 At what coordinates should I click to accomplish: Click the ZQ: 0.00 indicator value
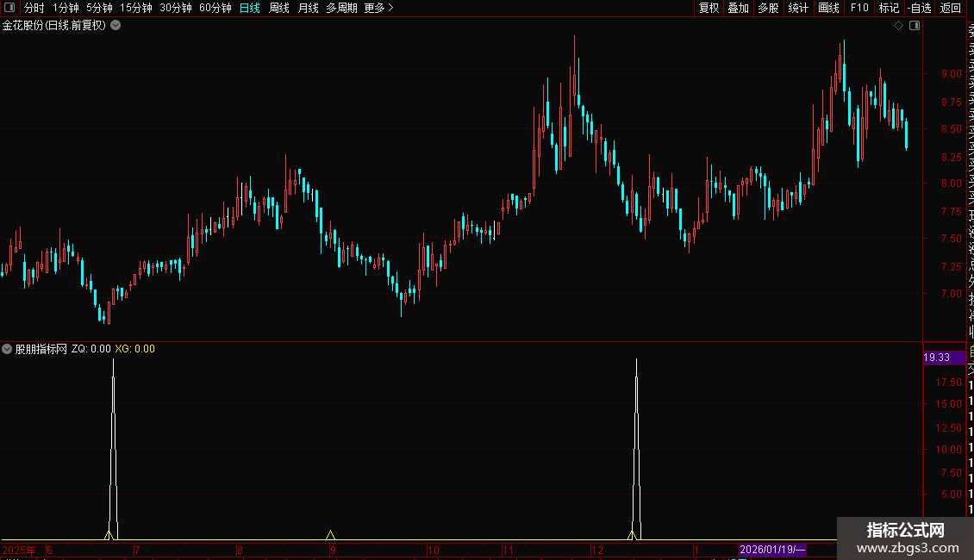(91, 349)
